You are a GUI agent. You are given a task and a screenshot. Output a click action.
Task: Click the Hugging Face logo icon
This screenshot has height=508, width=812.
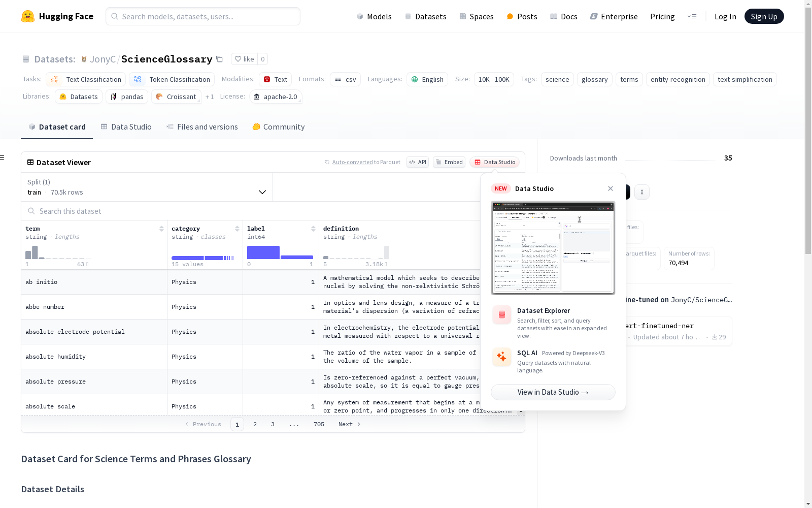[x=28, y=16]
